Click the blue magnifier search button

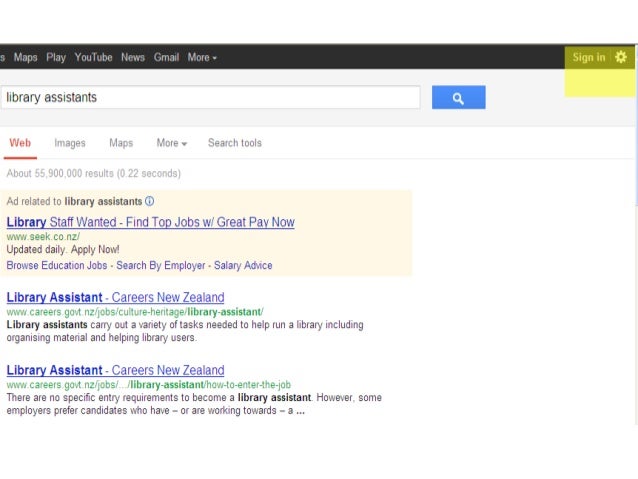click(x=459, y=98)
